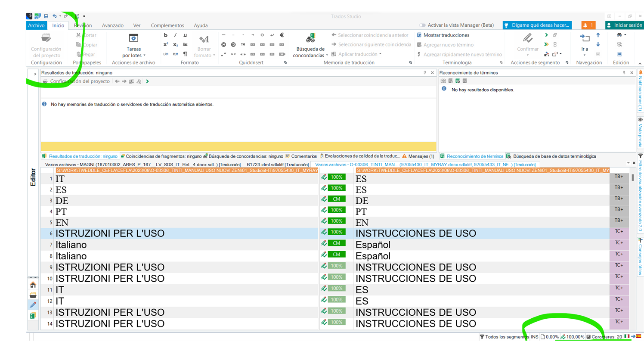Insert the trademark ™ symbol
This screenshot has height=348, width=644.
pyautogui.click(x=243, y=45)
